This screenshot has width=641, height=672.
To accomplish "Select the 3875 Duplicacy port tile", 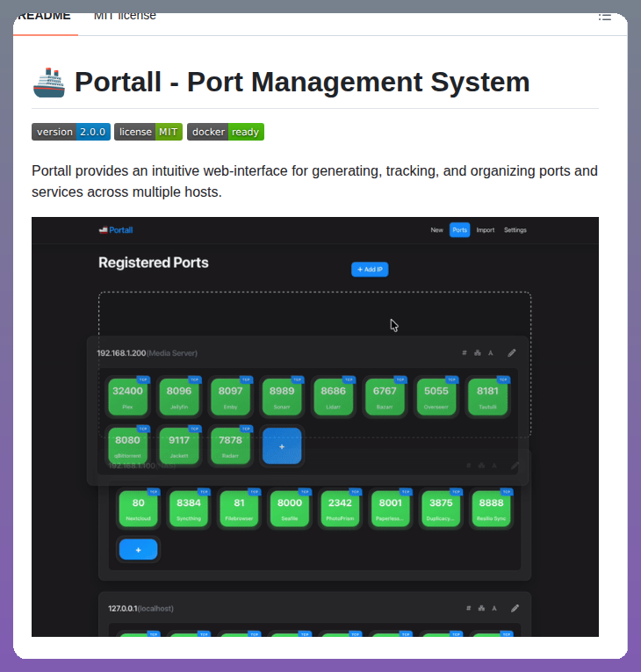I will (x=441, y=509).
